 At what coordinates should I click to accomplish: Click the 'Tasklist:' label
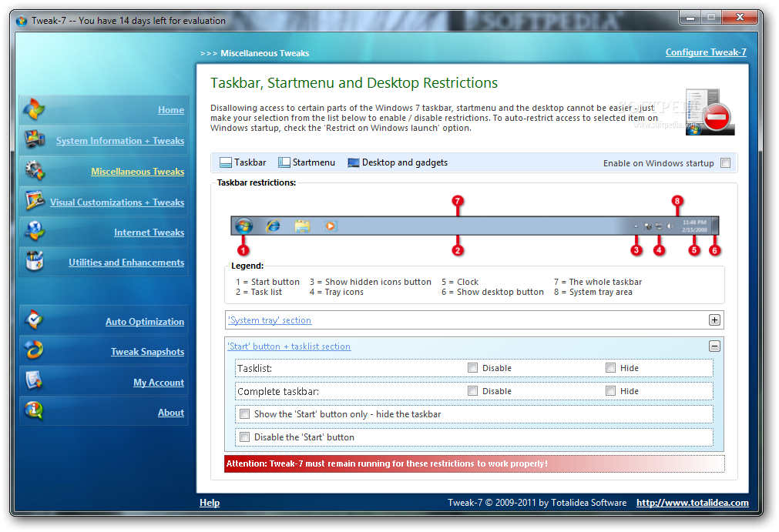point(254,368)
